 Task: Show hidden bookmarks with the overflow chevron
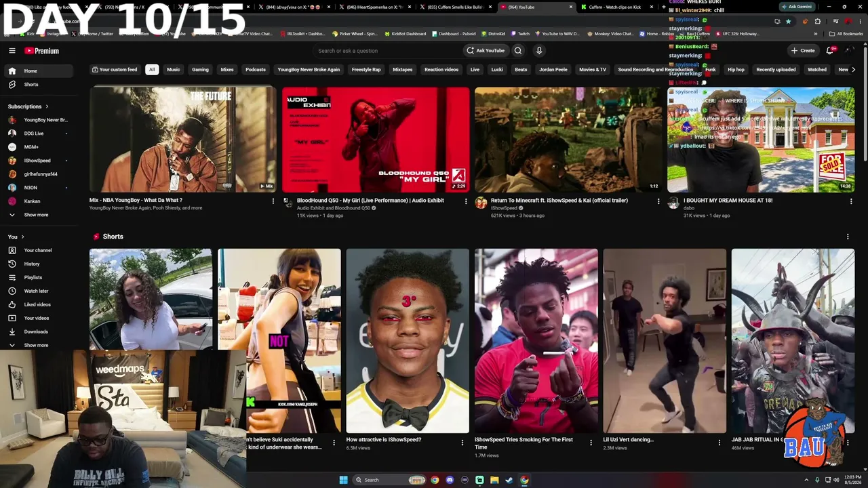[816, 34]
